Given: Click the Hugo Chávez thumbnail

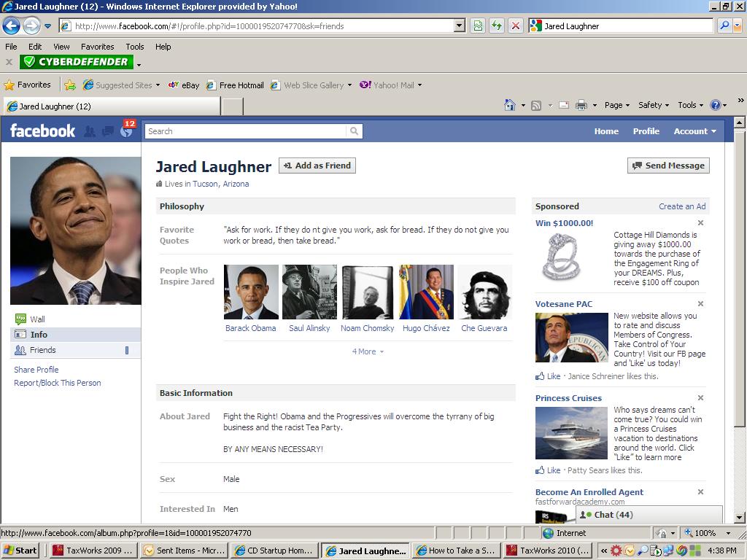Looking at the screenshot, I should click(426, 292).
